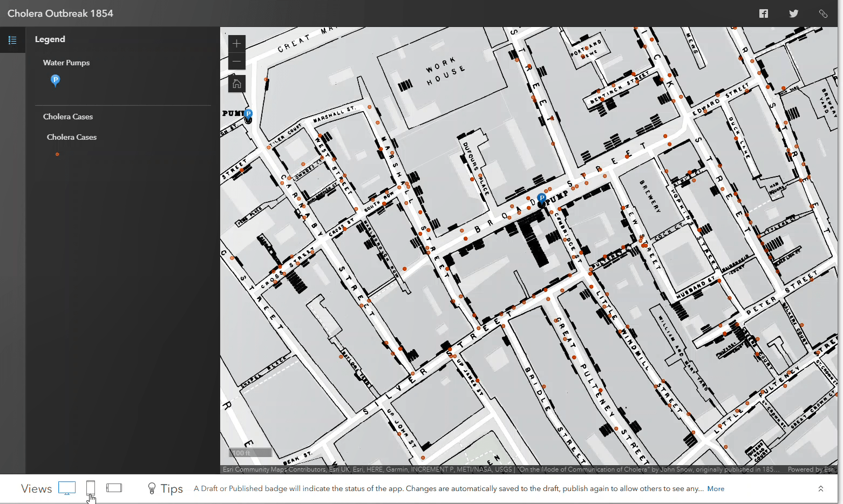Switch to landscape tablet view preview
Screen dimensions: 843x504
click(114, 488)
